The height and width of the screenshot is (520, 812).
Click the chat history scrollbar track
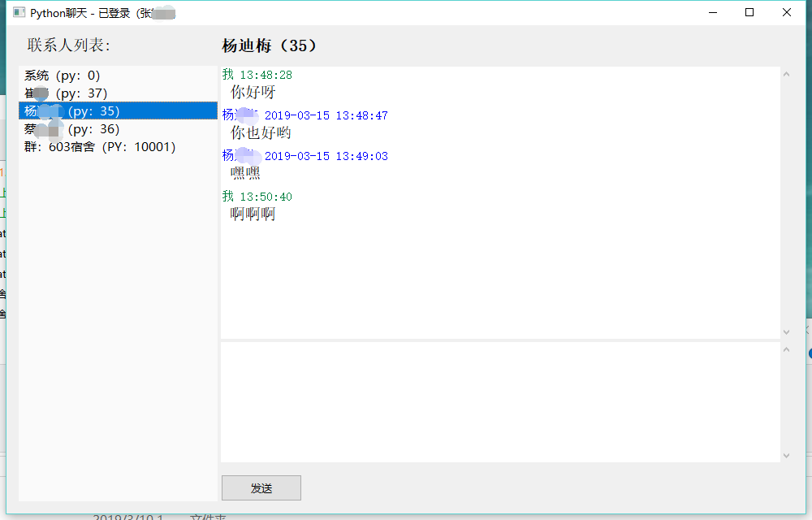pos(786,203)
